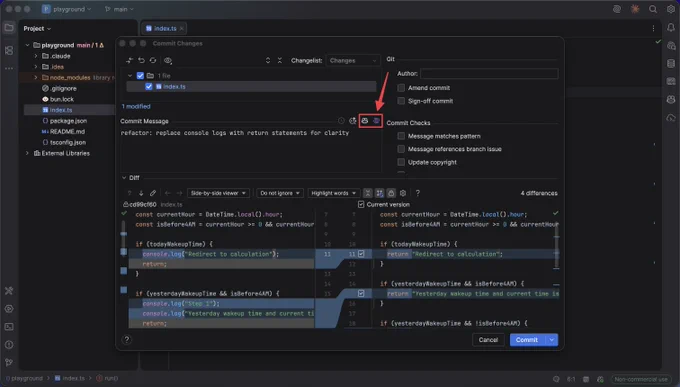This screenshot has width=680, height=387.
Task: Open the main branch menu in title bar
Action: (x=120, y=9)
